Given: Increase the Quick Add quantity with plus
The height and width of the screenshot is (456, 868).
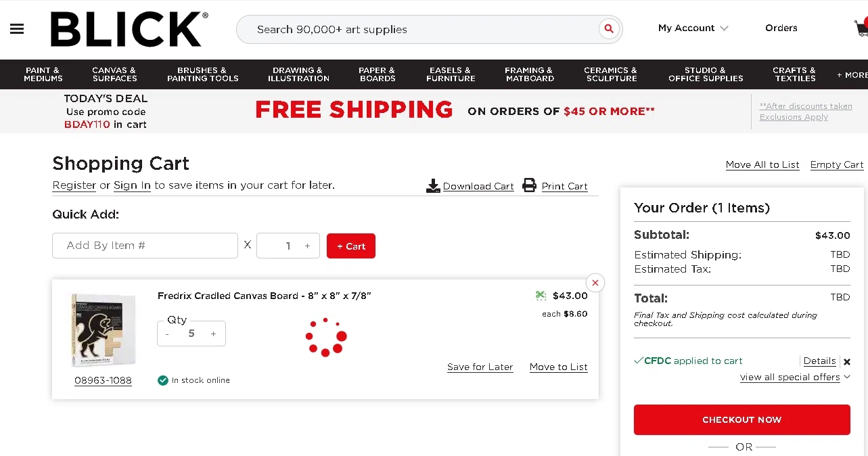Looking at the screenshot, I should click(307, 246).
